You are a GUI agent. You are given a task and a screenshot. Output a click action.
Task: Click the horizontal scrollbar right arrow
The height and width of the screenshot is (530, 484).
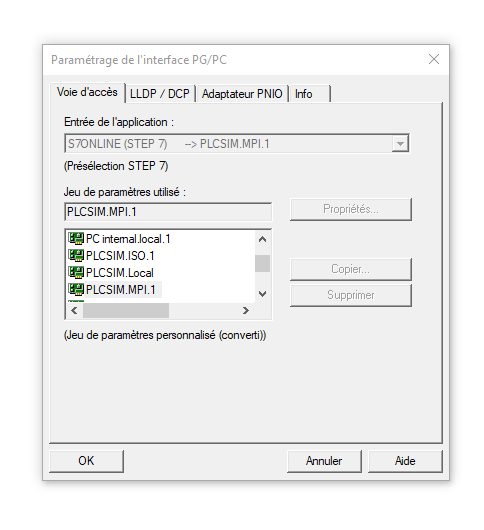246,310
